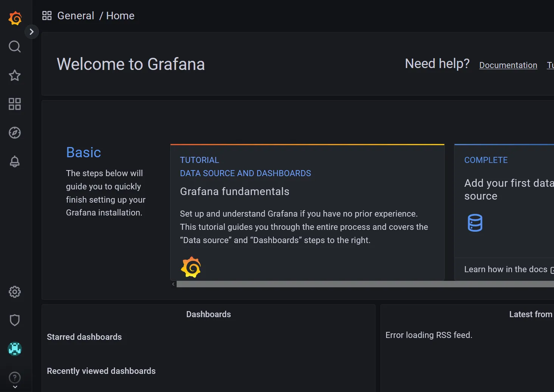The image size is (554, 392).
Task: Click the database icon in data source card
Action: [475, 223]
